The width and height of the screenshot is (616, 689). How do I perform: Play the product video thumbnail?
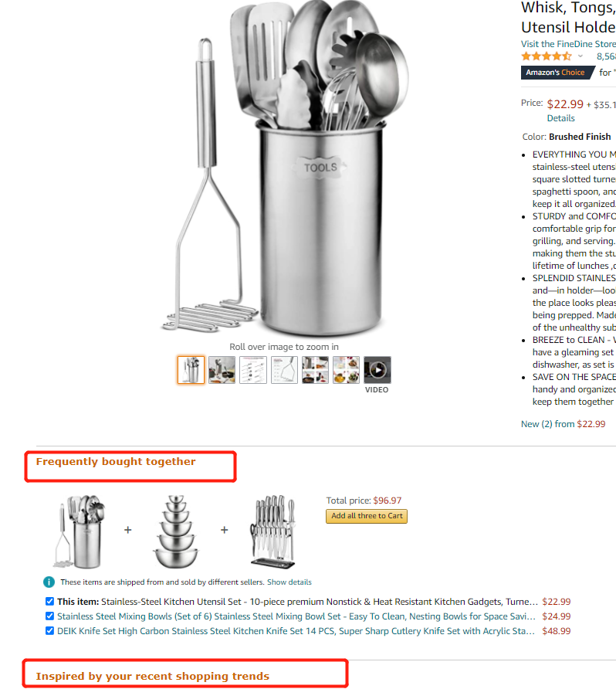click(x=377, y=370)
